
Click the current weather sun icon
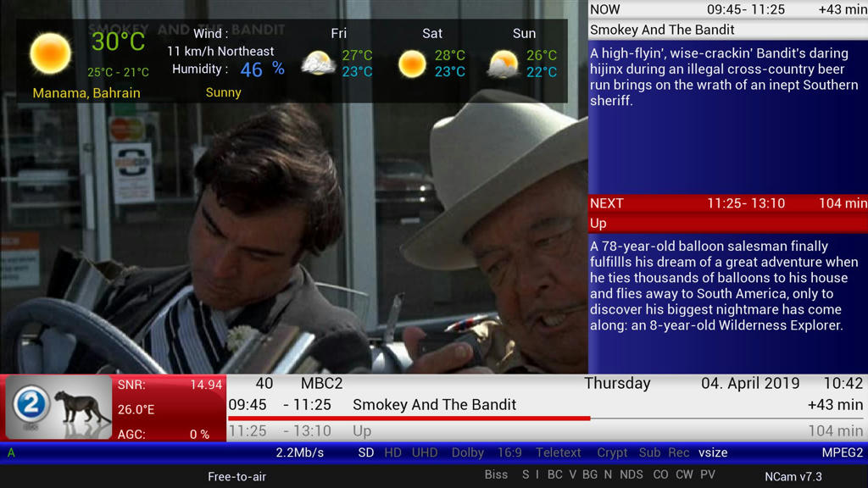[x=50, y=53]
